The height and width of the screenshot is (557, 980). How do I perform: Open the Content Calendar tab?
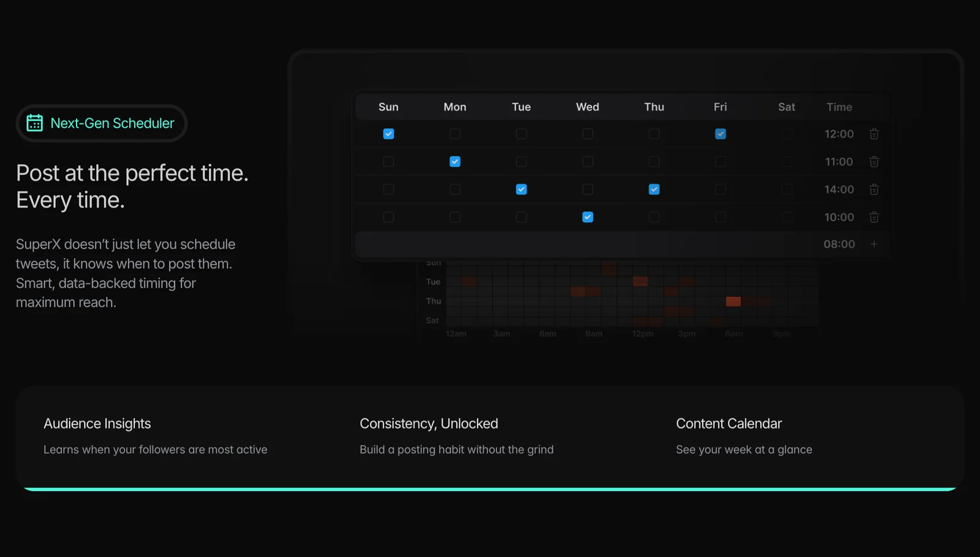tap(729, 424)
